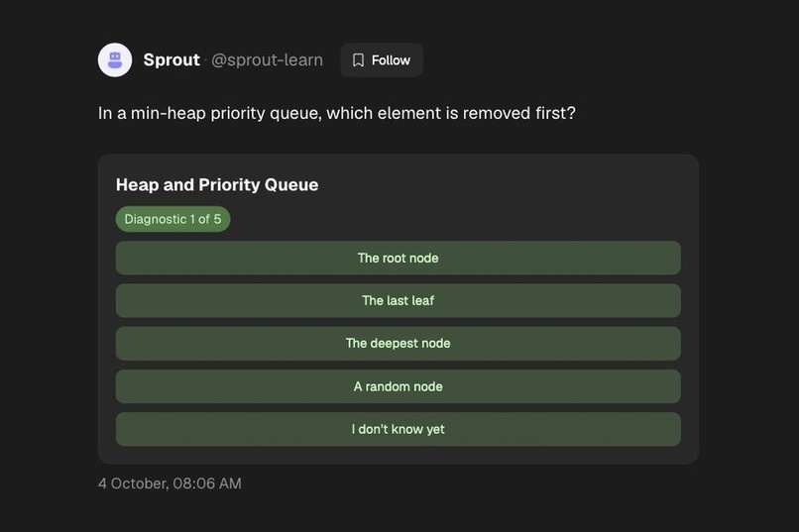Click the min-heap priority queue question text

click(336, 113)
